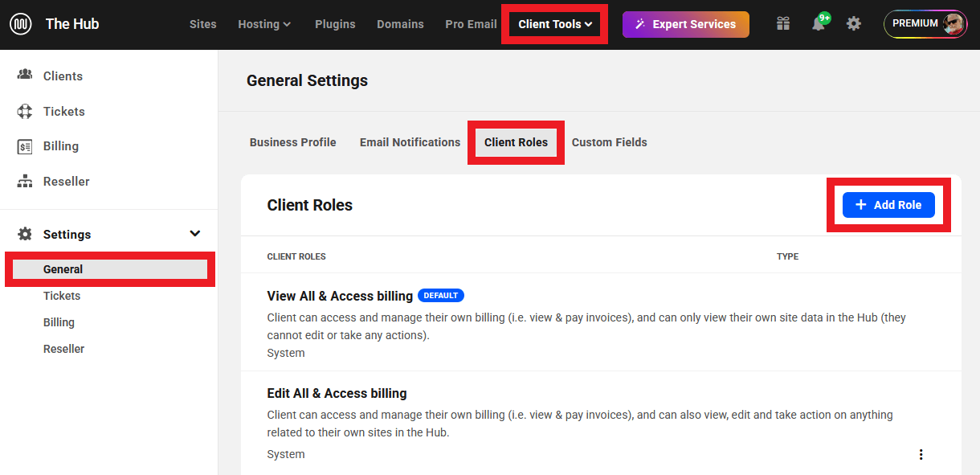
Task: Click the magic wand icon on Expert Services
Action: point(640,24)
